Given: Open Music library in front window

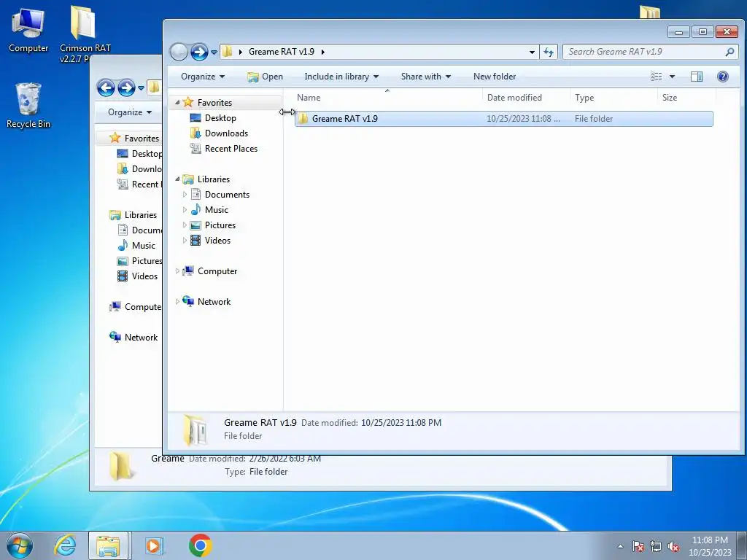Looking at the screenshot, I should (216, 209).
